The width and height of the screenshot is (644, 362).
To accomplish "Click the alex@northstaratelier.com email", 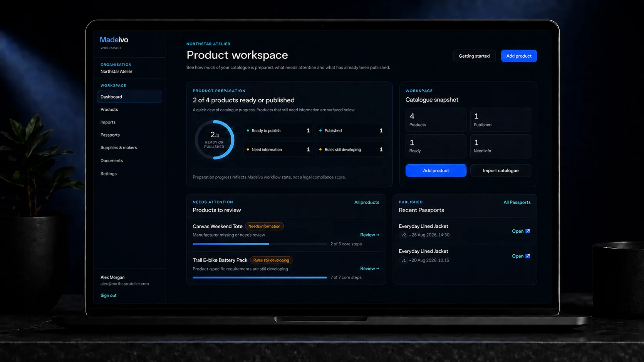I will pyautogui.click(x=124, y=284).
